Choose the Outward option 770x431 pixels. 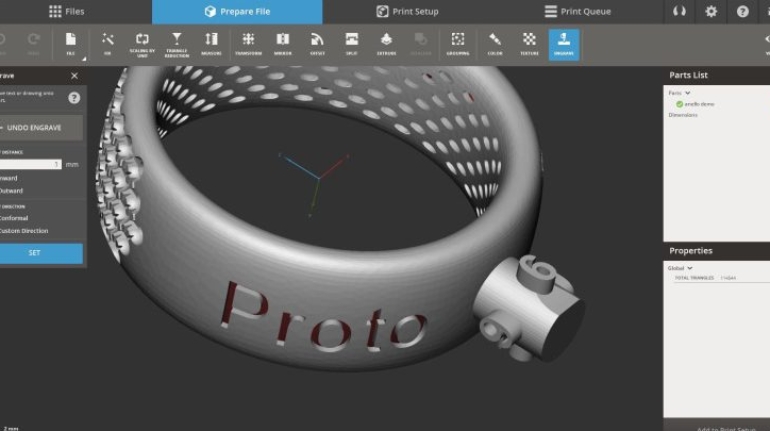click(x=11, y=191)
